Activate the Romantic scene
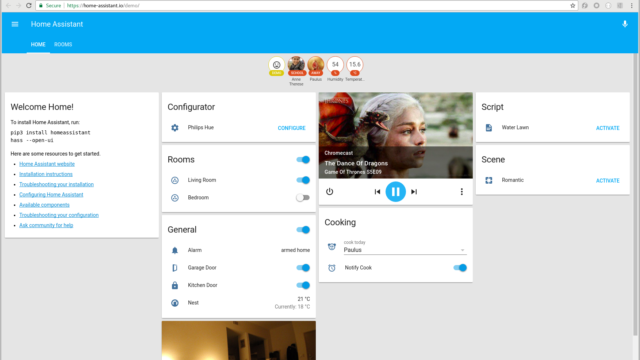The image size is (640, 360). click(x=607, y=180)
